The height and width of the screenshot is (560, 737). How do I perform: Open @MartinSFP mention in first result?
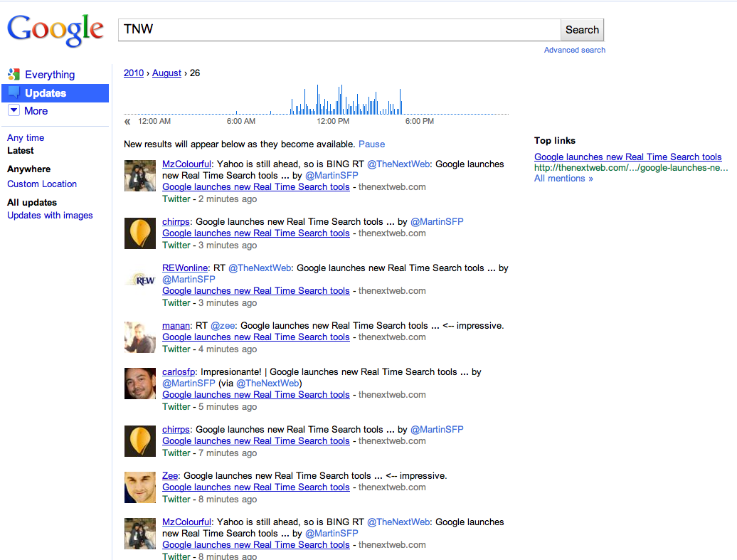click(x=332, y=175)
